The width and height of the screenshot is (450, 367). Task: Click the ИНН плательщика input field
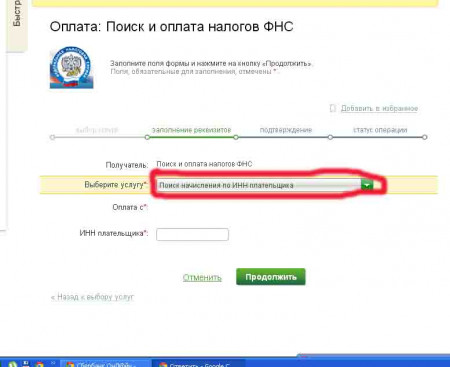[192, 234]
